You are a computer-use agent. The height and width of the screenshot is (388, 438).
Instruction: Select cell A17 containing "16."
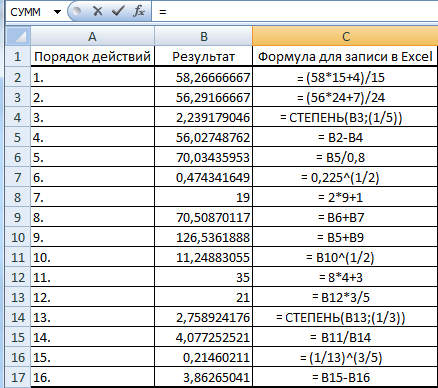[92, 377]
